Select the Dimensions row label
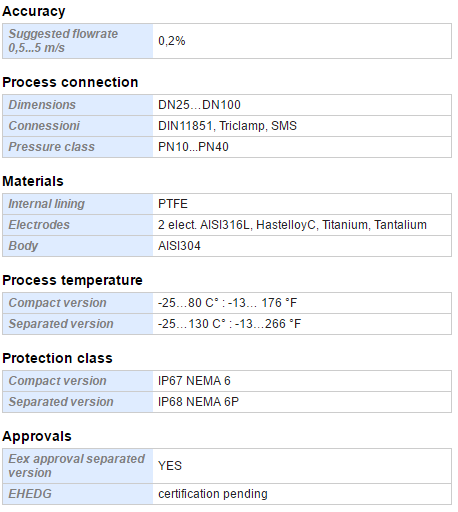Viewport: 458px width, 512px height. (x=78, y=105)
